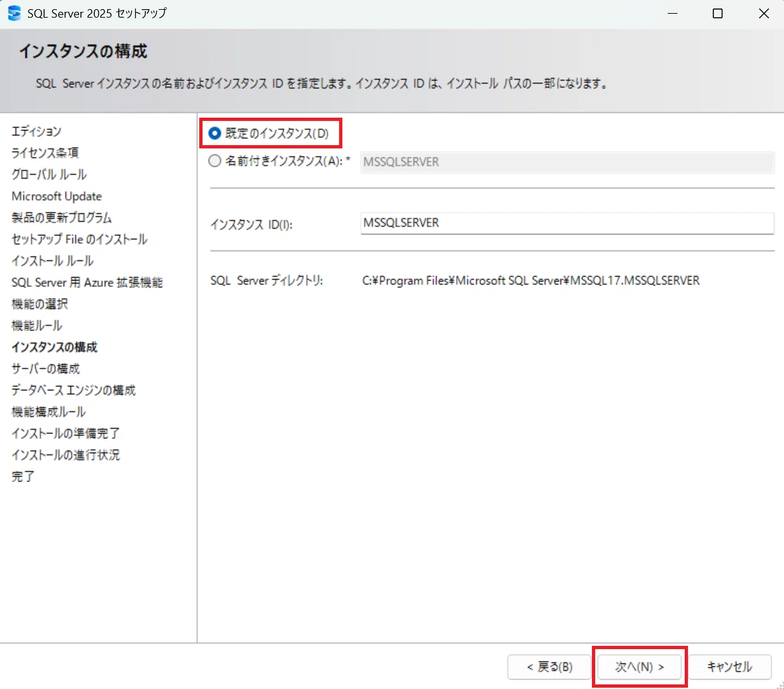784x689 pixels.
Task: Select the 機能構成ルール step
Action: pyautogui.click(x=48, y=412)
